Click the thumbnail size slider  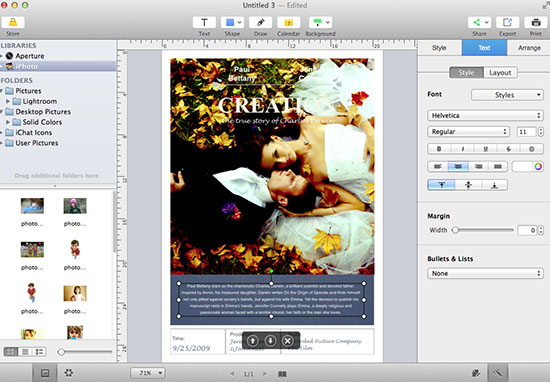coord(85,351)
